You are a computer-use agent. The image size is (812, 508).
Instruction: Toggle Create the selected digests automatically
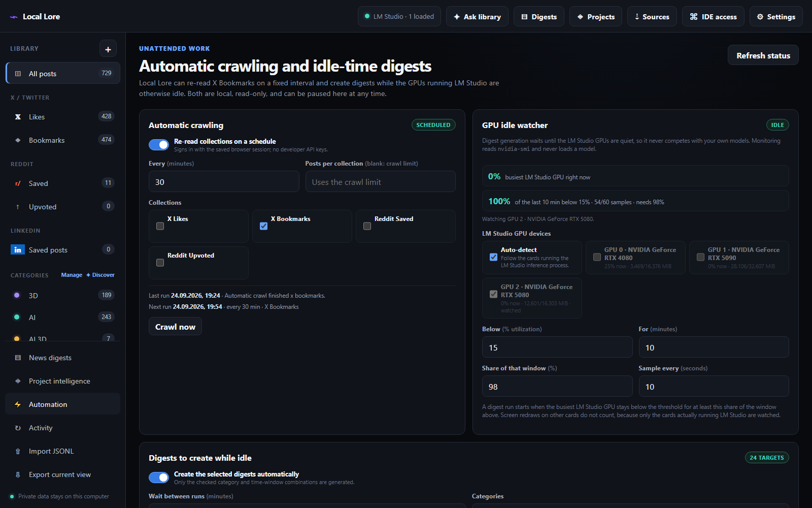tap(159, 478)
